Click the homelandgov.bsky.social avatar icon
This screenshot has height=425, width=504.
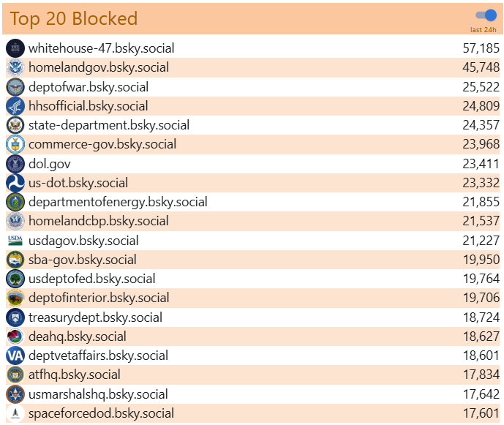[x=15, y=67]
